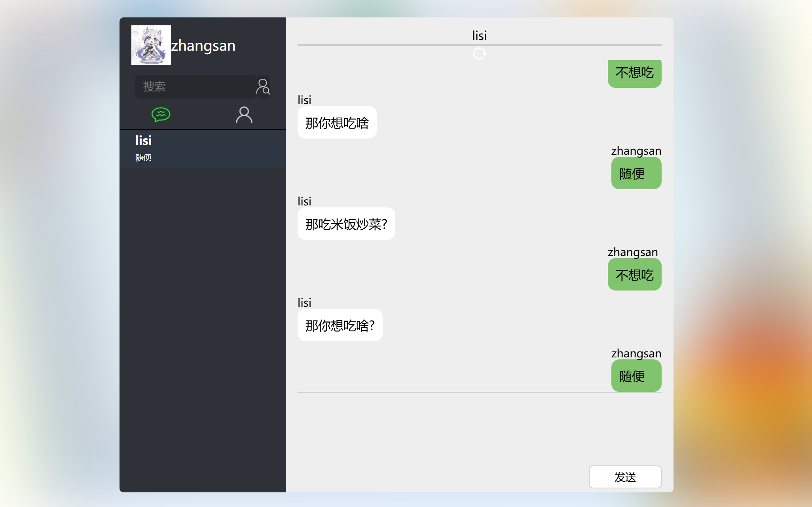Click lisi sender label above 那吃米饭炒菜?

coord(304,201)
